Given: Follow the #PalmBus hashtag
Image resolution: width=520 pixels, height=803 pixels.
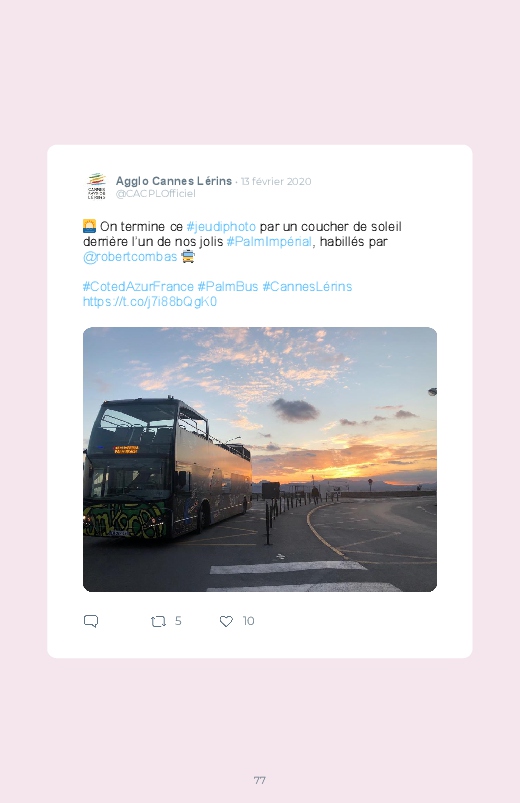Looking at the screenshot, I should [228, 286].
